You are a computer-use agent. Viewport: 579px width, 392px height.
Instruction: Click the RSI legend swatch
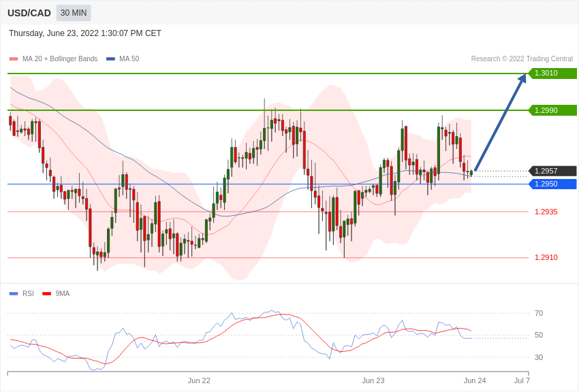(14, 293)
